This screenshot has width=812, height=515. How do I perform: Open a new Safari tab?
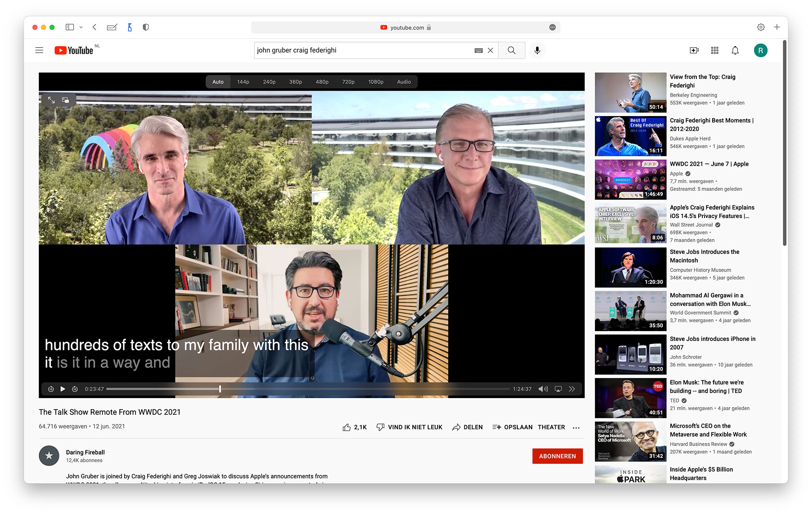coord(777,27)
